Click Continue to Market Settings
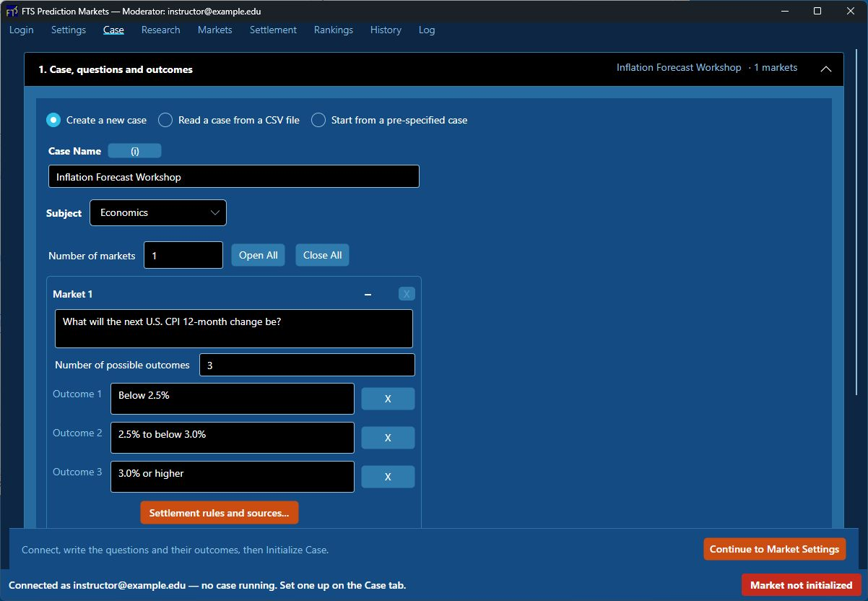868x601 pixels. 775,549
